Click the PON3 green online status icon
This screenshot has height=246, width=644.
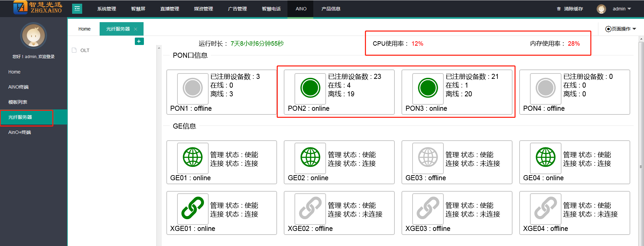pyautogui.click(x=428, y=88)
